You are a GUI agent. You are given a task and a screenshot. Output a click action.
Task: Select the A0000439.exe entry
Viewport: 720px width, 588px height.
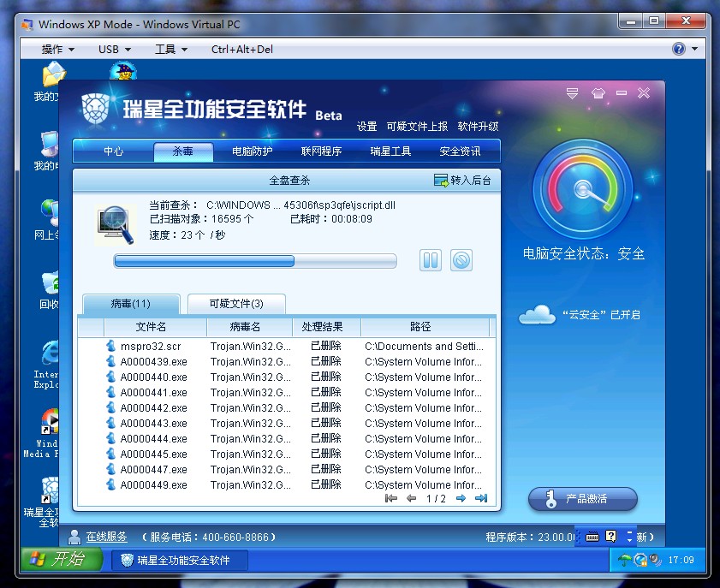coord(287,362)
